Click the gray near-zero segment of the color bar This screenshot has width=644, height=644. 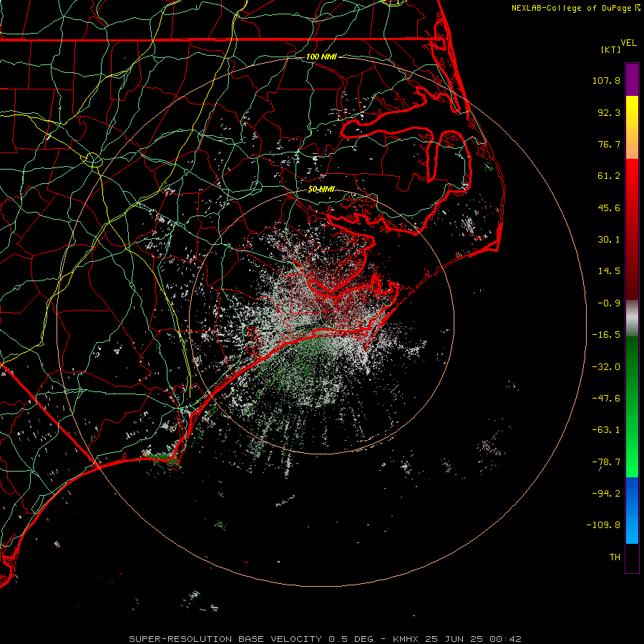pos(632,318)
